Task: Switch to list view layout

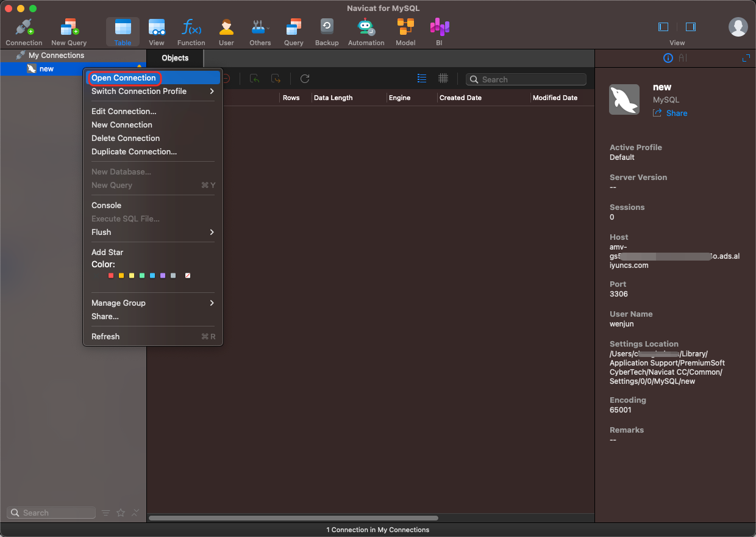Action: [x=422, y=78]
